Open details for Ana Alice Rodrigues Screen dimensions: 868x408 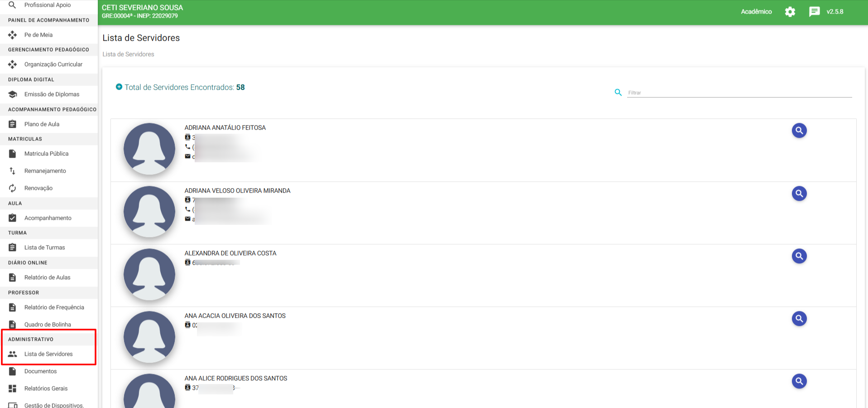click(x=799, y=381)
